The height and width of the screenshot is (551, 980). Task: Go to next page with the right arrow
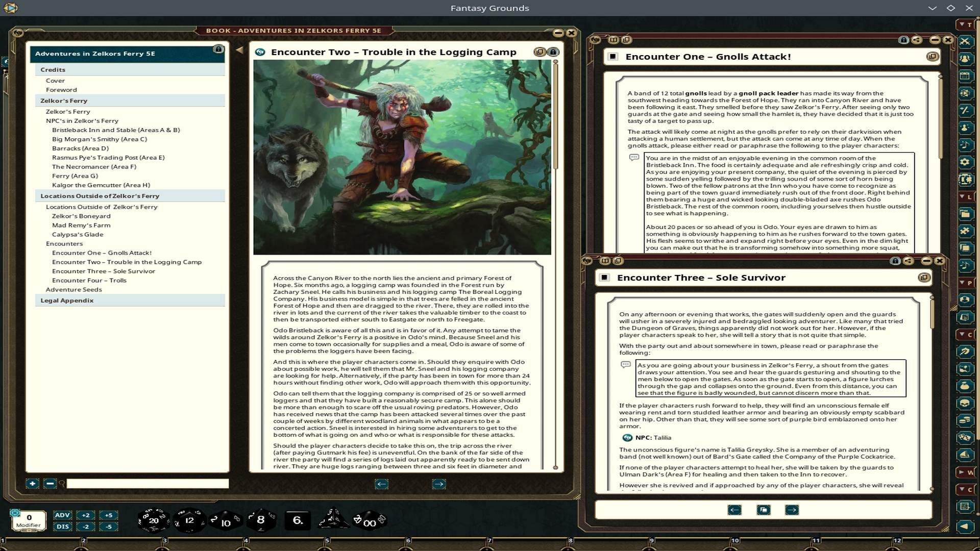click(438, 484)
